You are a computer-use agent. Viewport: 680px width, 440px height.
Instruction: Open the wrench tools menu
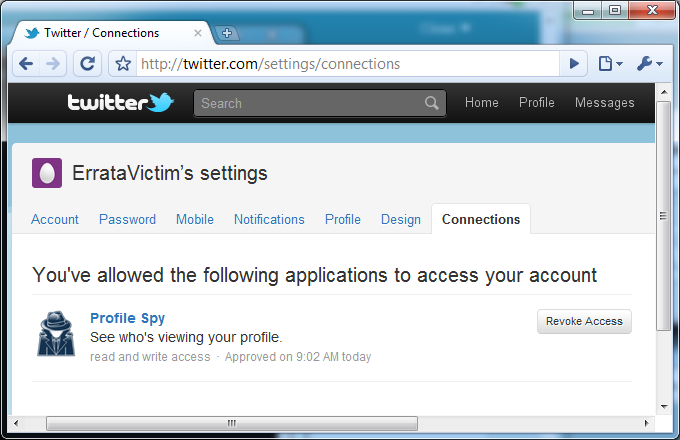tap(650, 64)
